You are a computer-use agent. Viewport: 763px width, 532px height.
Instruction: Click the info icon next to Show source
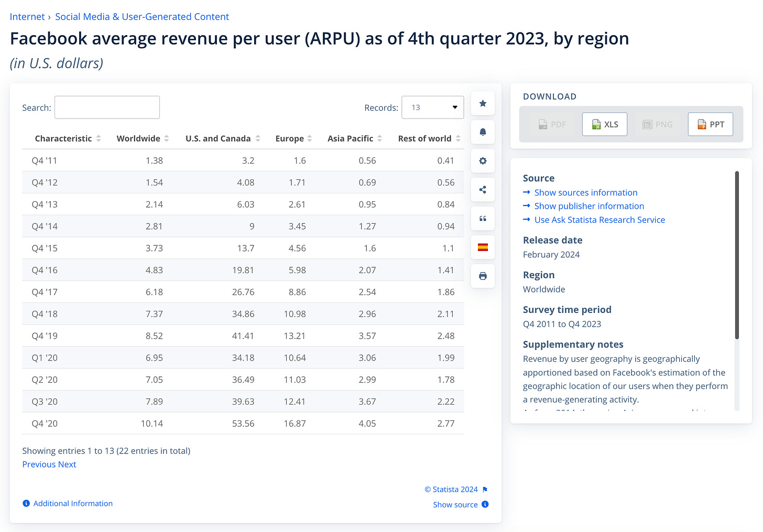485,504
